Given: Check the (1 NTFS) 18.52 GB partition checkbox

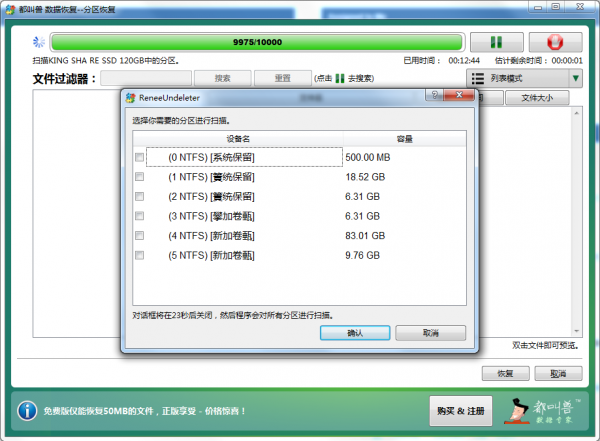Looking at the screenshot, I should (139, 177).
